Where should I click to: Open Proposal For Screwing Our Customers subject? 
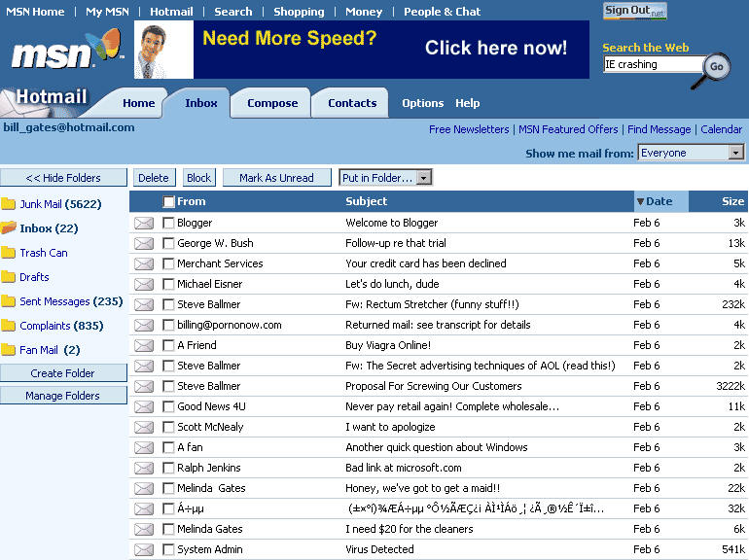pyautogui.click(x=433, y=386)
